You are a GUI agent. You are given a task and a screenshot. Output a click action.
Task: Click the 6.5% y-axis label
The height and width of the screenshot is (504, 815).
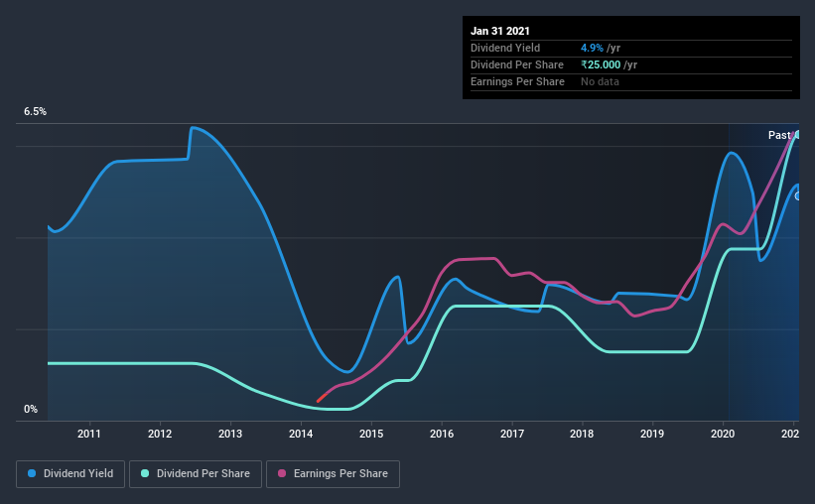click(35, 112)
